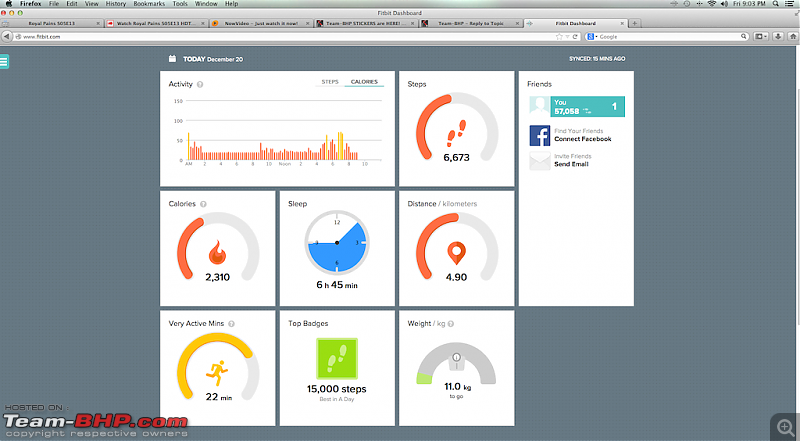Screen dimensions: 800x441
Task: Click the home toolbar icon
Action: [793, 36]
